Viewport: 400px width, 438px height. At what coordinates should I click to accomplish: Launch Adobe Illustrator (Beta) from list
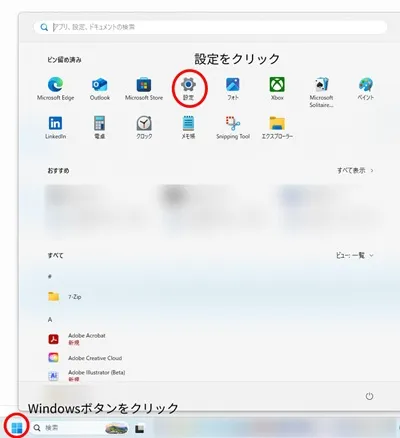click(87, 376)
